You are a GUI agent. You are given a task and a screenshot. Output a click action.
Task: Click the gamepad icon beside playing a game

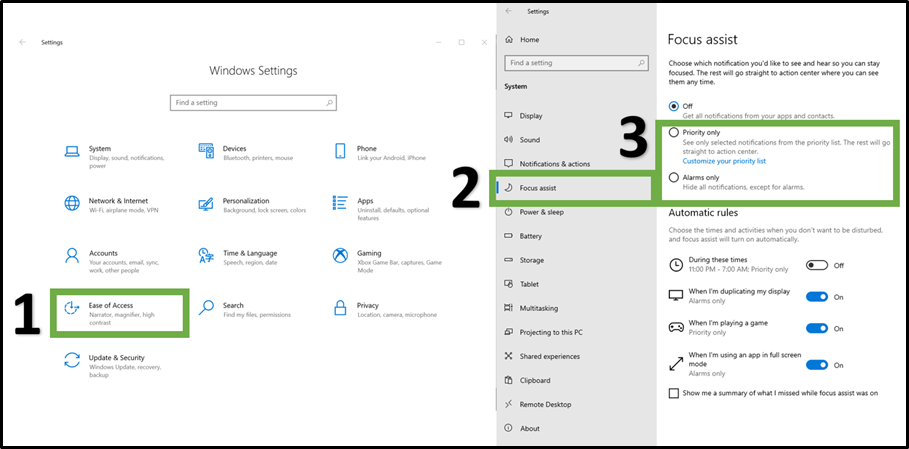[x=676, y=327]
